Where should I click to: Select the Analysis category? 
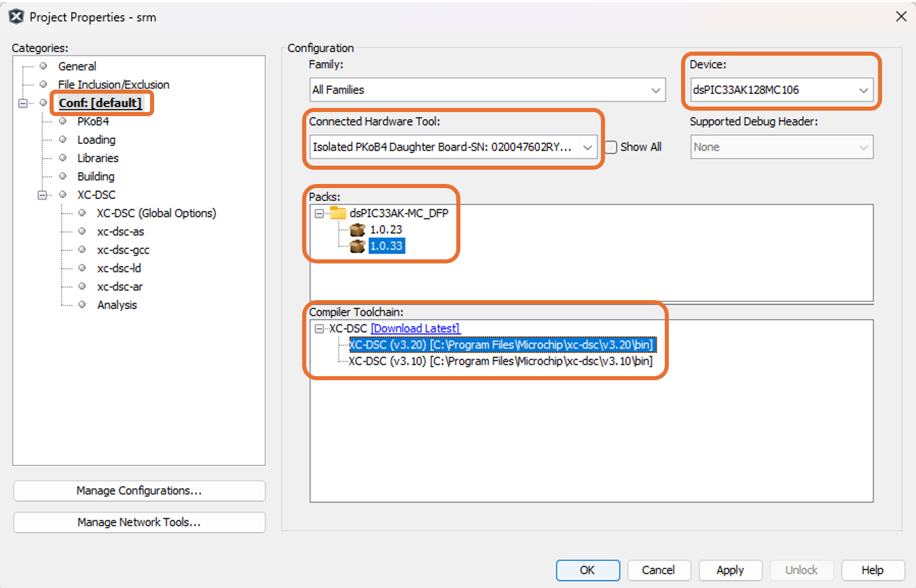[x=117, y=305]
